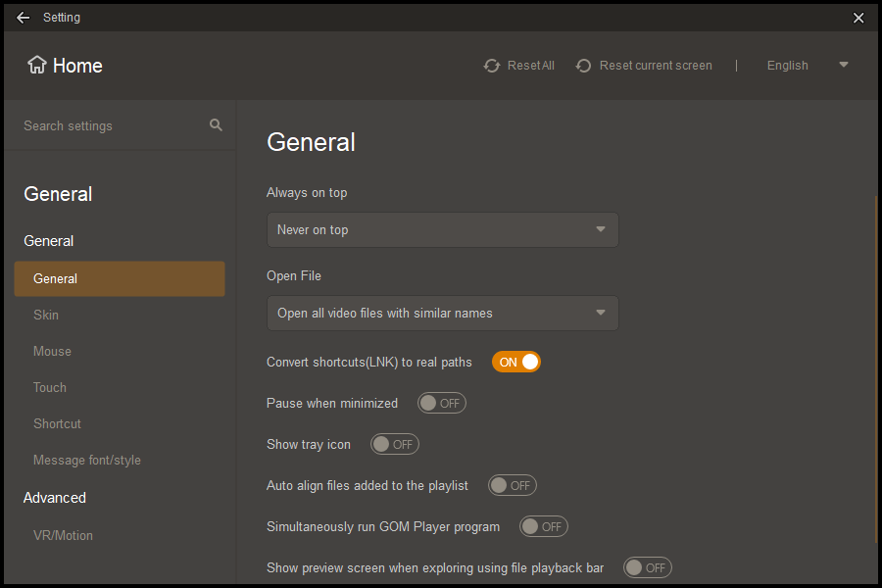The image size is (882, 588).
Task: Enable Pause when minimized toggle
Action: (x=441, y=403)
